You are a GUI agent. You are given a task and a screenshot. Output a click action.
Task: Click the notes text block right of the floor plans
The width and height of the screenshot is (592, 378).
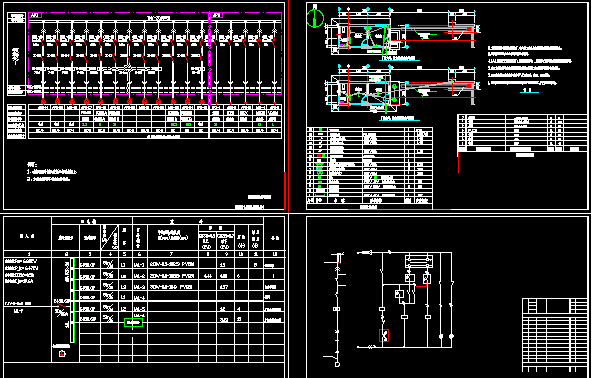pos(529,65)
